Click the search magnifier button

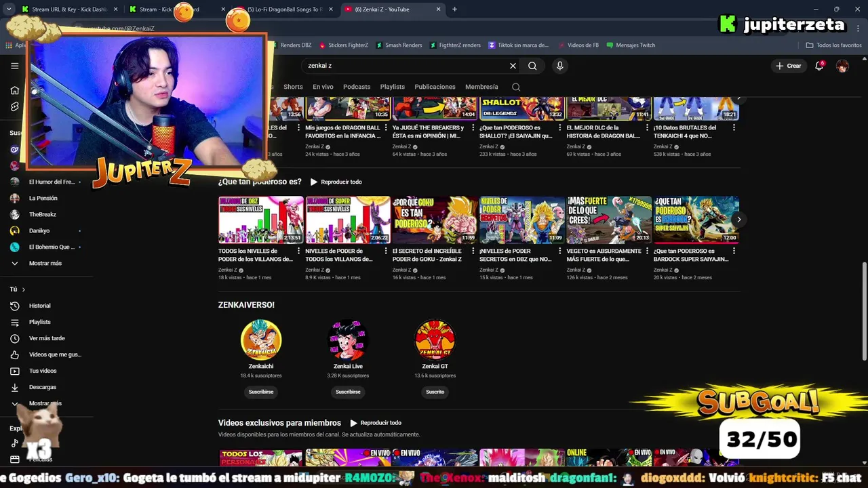pyautogui.click(x=532, y=66)
